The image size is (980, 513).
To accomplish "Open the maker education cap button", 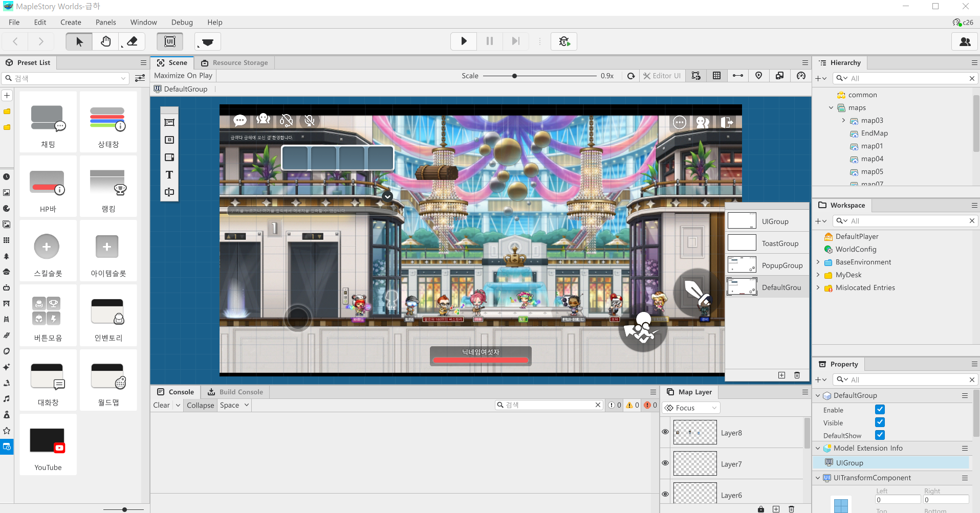I will 208,41.
